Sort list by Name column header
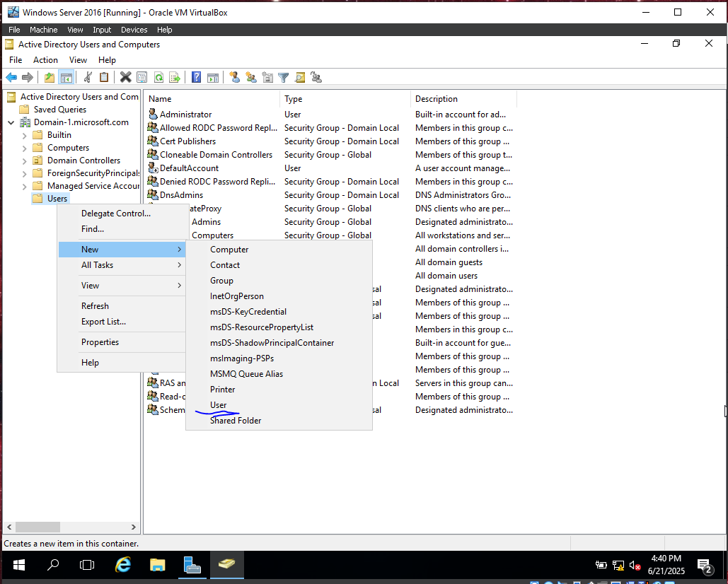The image size is (728, 584). pos(212,99)
